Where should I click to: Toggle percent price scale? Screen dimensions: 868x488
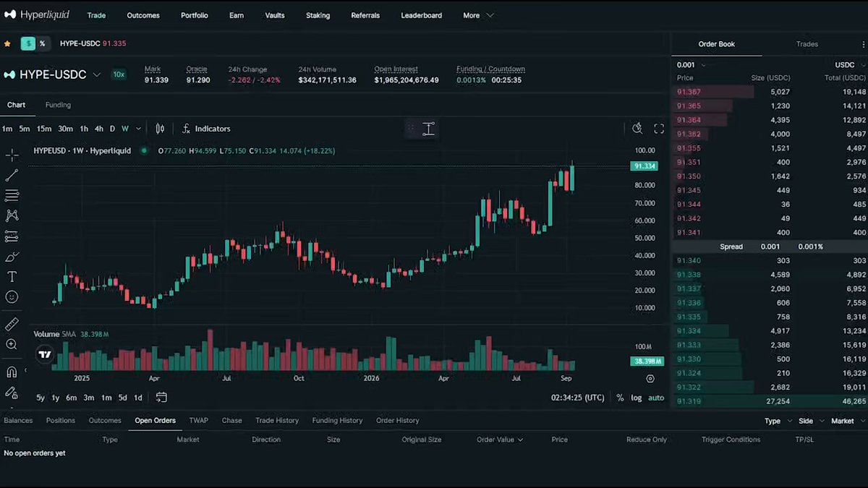pos(620,398)
